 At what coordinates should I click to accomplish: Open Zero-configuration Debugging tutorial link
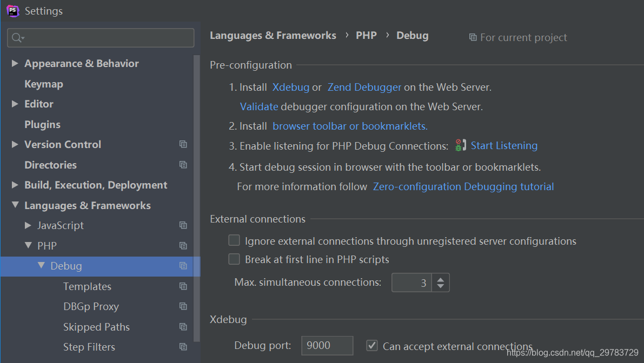coord(463,186)
